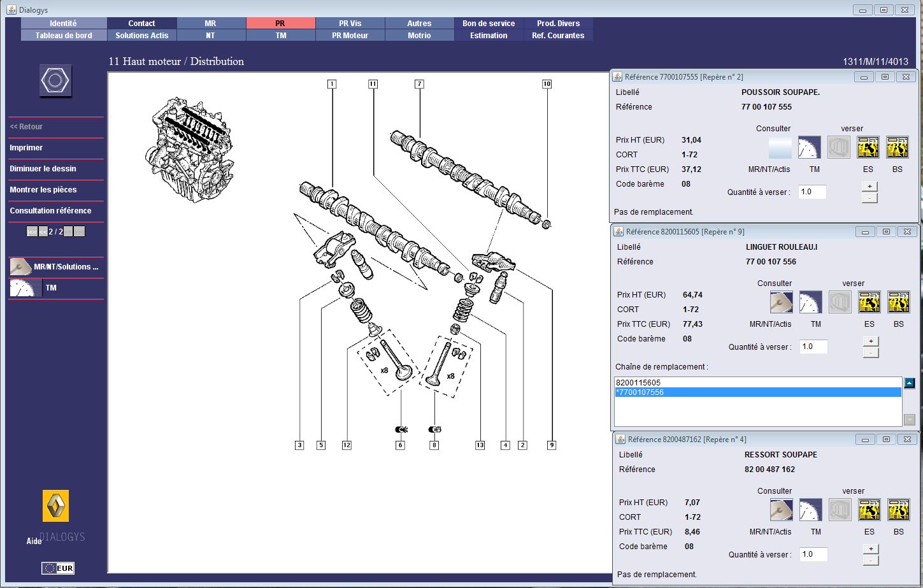The width and height of the screenshot is (923, 588).
Task: Decrease quantity with - in LINGUET ROULEAU window
Action: click(871, 352)
